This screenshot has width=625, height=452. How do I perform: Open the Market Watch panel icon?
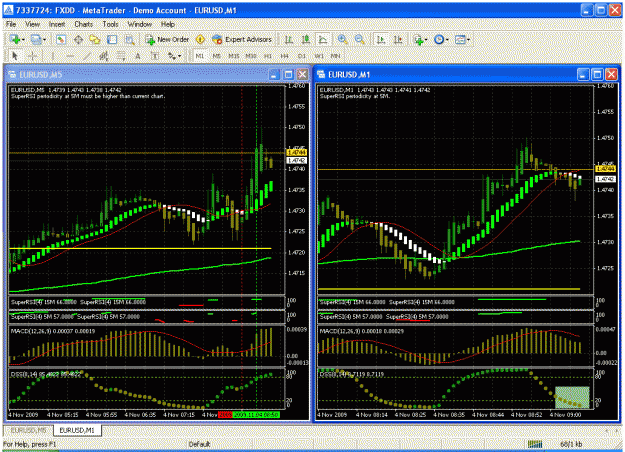[61, 39]
